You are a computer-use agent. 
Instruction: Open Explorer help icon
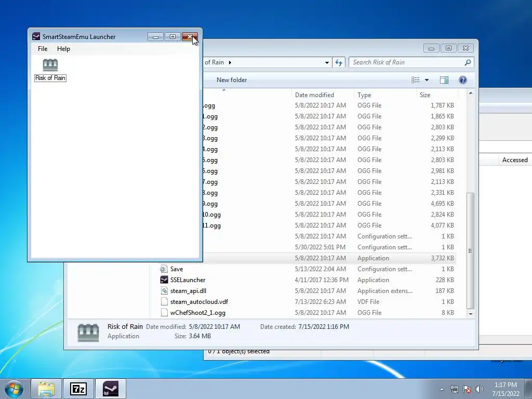coord(463,80)
